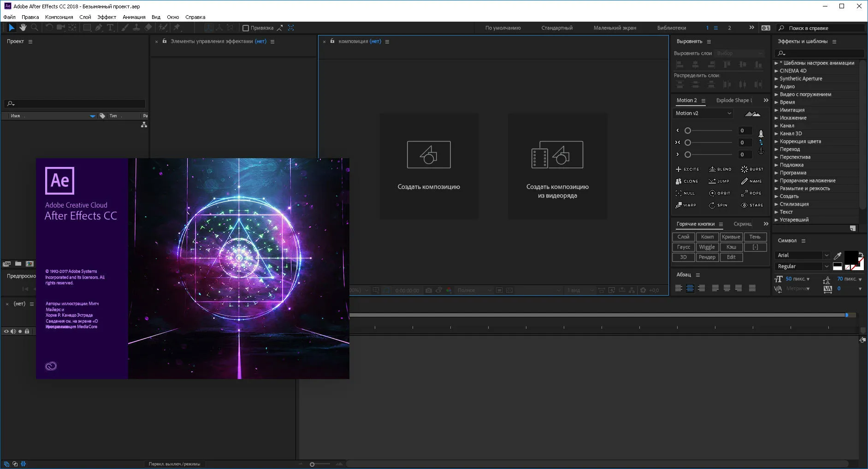
Task: Click the CLONE icon in Motion panel
Action: coord(679,181)
